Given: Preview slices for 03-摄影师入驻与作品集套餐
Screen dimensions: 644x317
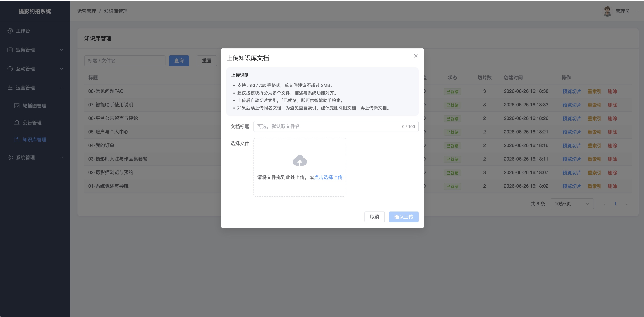Looking at the screenshot, I should [572, 159].
